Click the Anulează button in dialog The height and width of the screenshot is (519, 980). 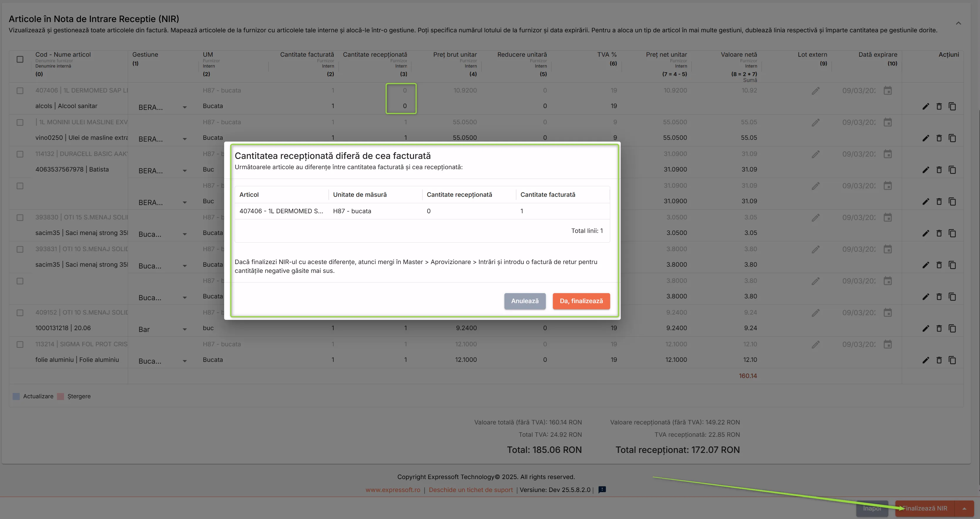(525, 301)
